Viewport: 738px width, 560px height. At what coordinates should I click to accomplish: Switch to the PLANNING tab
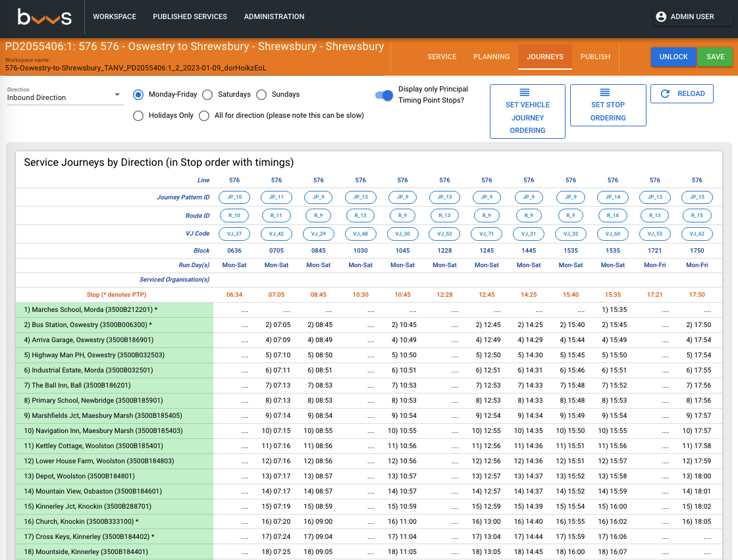491,57
